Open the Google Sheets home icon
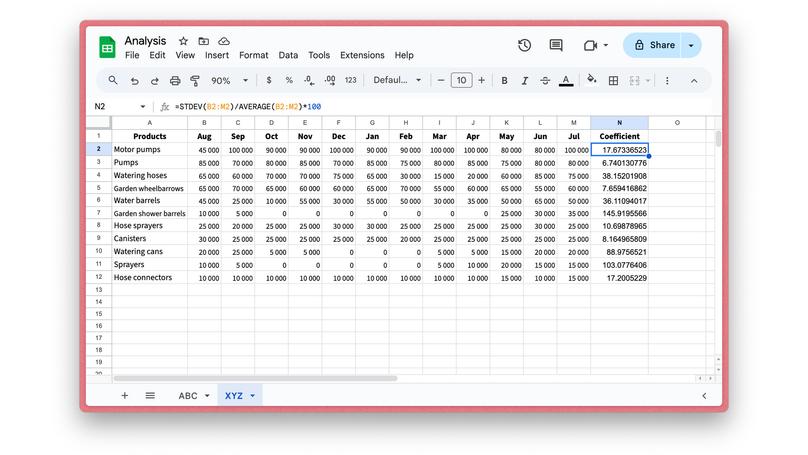The width and height of the screenshot is (808, 455). (x=107, y=47)
